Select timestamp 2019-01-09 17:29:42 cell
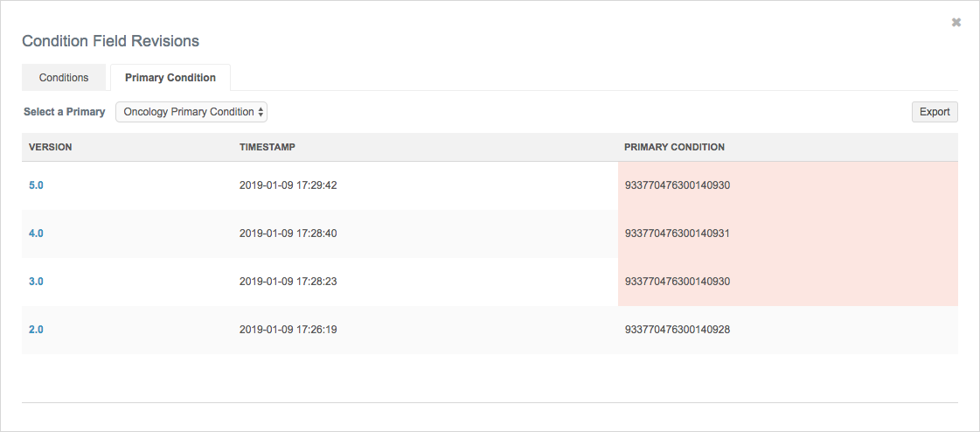 click(x=288, y=185)
